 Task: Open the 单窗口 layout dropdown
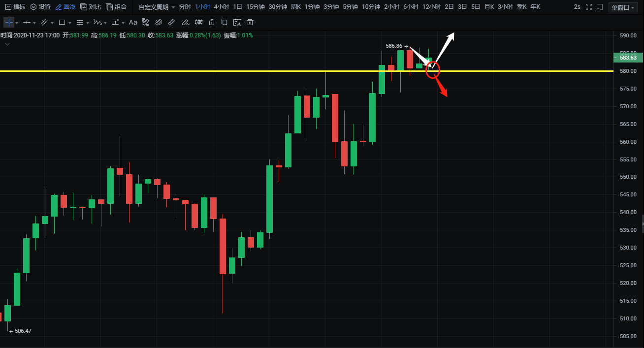(x=623, y=7)
